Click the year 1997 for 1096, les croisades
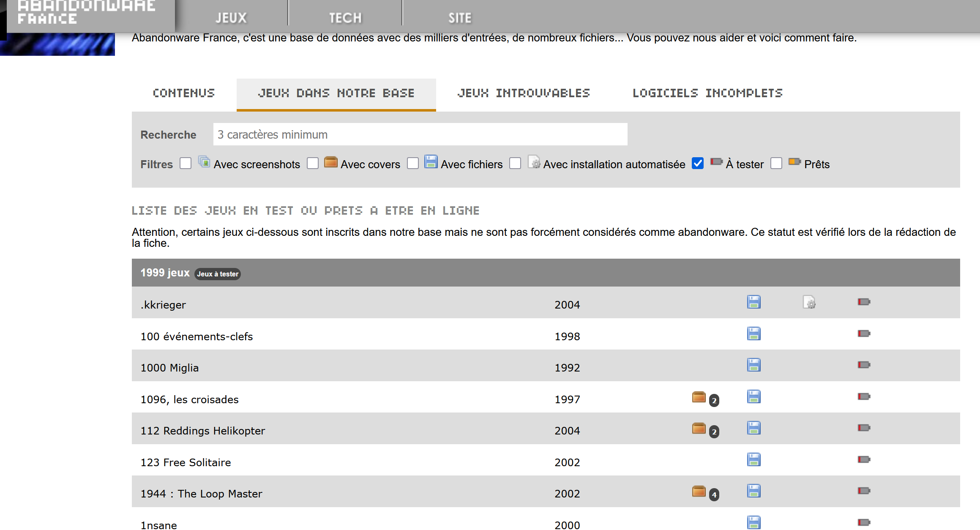Viewport: 980px width, 530px height. point(567,399)
